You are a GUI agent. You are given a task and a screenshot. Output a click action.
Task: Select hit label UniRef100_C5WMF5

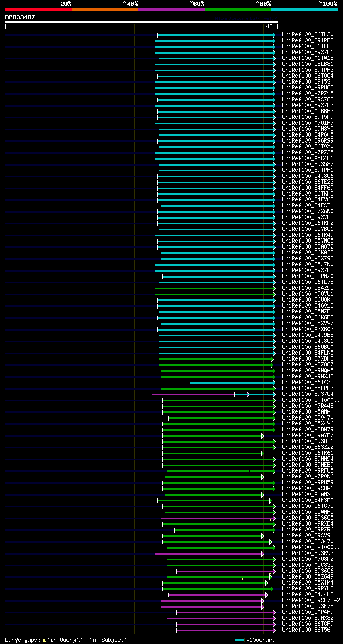point(308,512)
